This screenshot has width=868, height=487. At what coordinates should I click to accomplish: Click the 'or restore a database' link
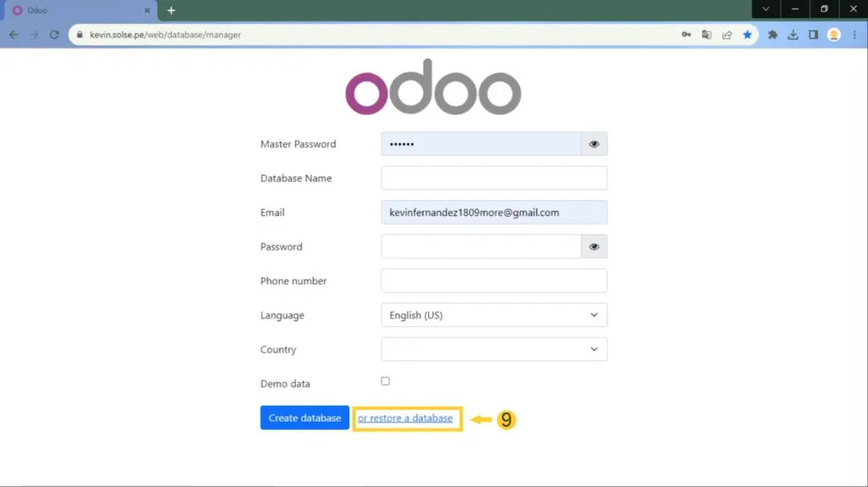405,418
